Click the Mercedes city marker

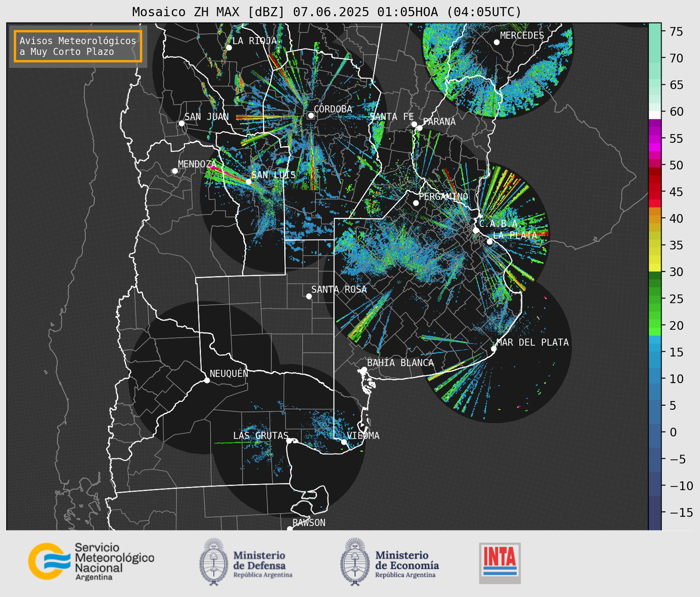[496, 42]
